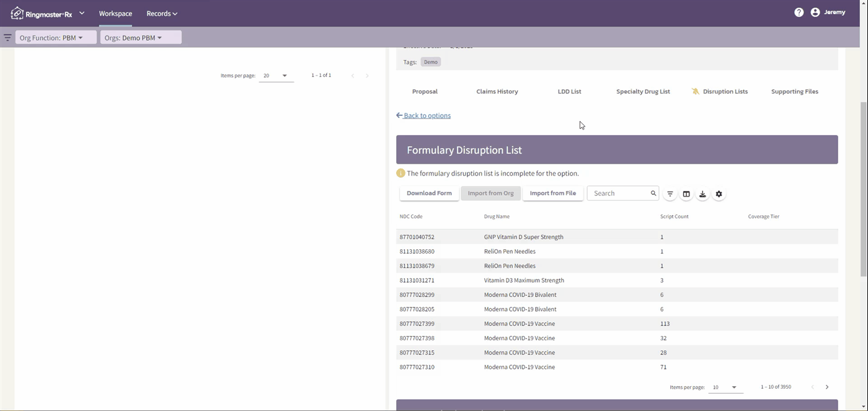Screen dimensions: 868x411
Task: Open the Specialty Drug List tab
Action: [x=643, y=91]
